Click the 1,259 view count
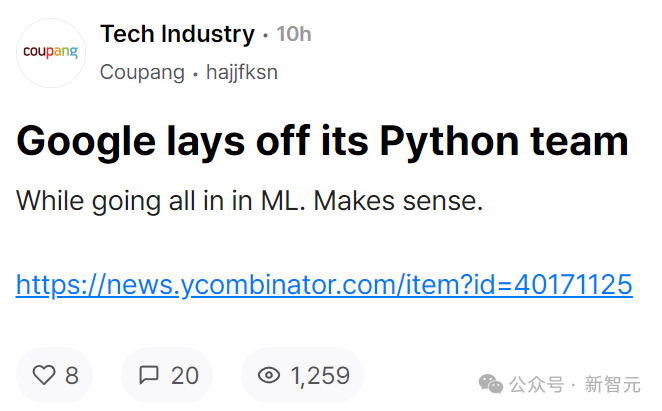Image resolution: width=662 pixels, height=411 pixels. (x=320, y=376)
